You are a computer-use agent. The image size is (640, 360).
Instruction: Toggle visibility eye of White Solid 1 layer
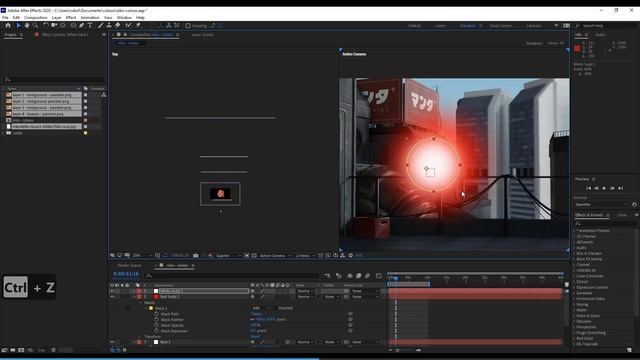(x=112, y=291)
